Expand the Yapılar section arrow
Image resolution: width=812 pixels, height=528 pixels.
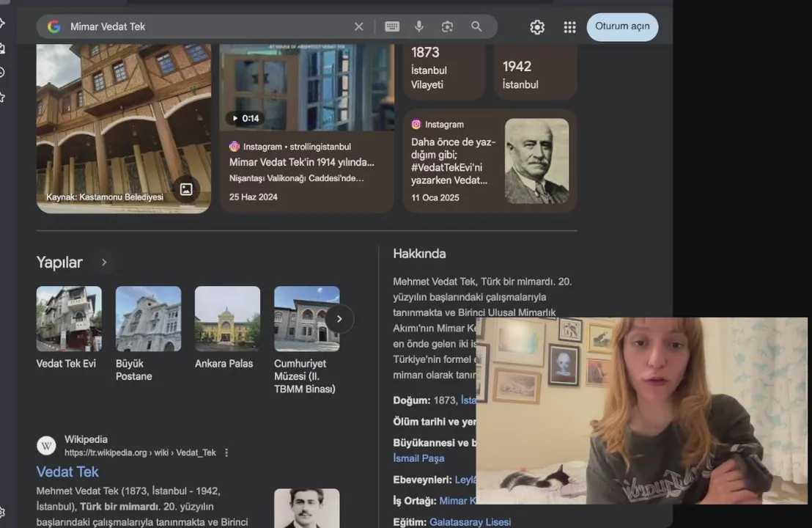pyautogui.click(x=104, y=263)
